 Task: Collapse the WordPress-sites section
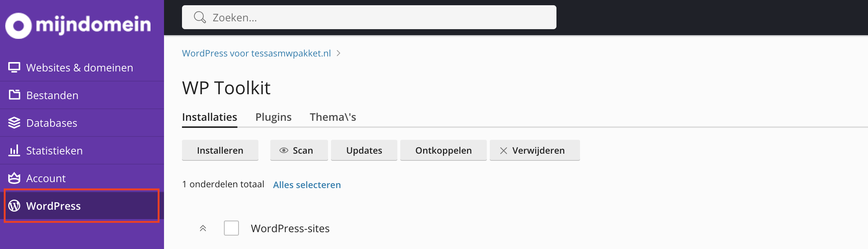tap(203, 228)
